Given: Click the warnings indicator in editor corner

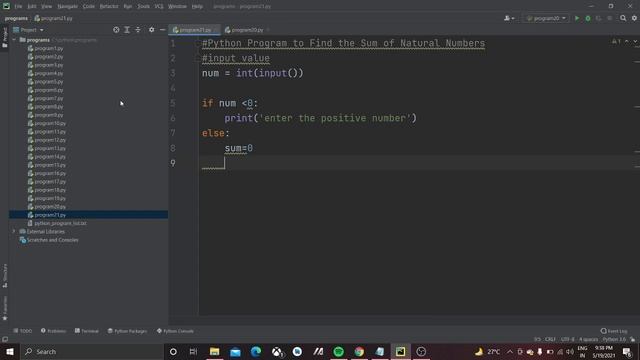Looking at the screenshot, I should coord(616,42).
